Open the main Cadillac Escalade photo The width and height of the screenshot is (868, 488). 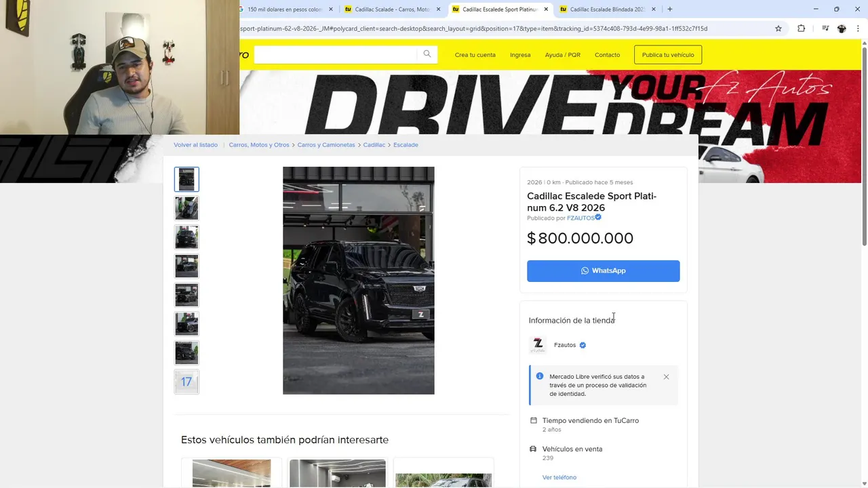[359, 281]
